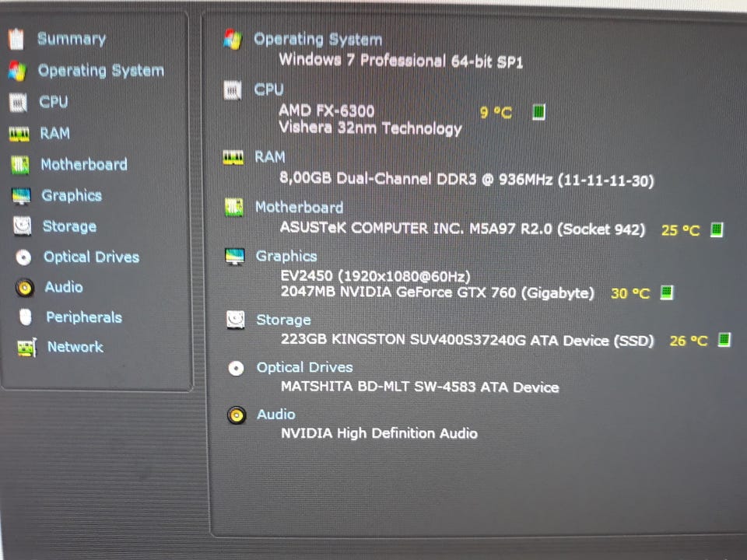Open the Motherboard heading link in summary
The width and height of the screenshot is (747, 560).
(299, 207)
